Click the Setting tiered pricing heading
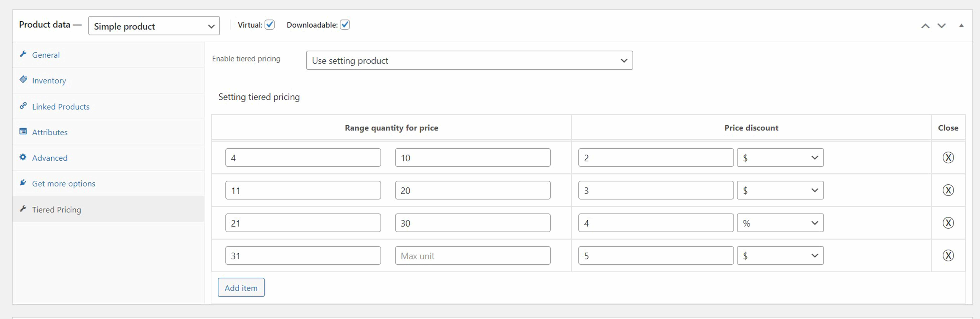This screenshot has width=980, height=319. (x=259, y=97)
